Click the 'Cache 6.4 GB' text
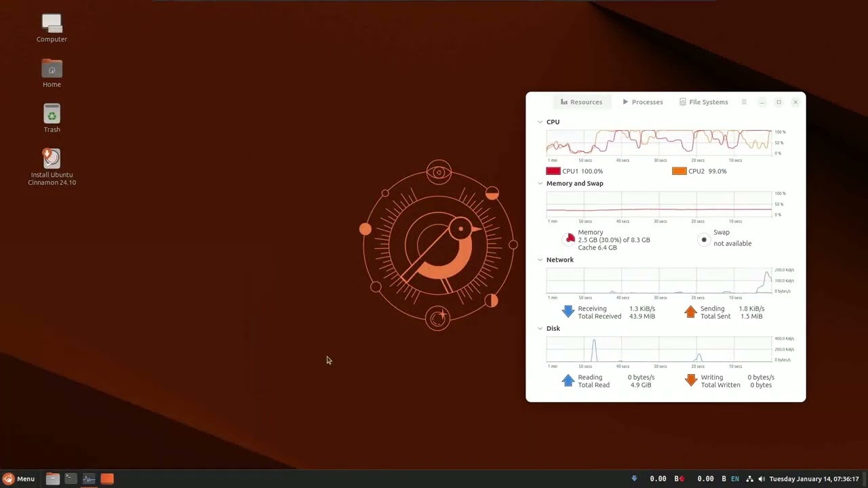This screenshot has width=868, height=488. (597, 248)
